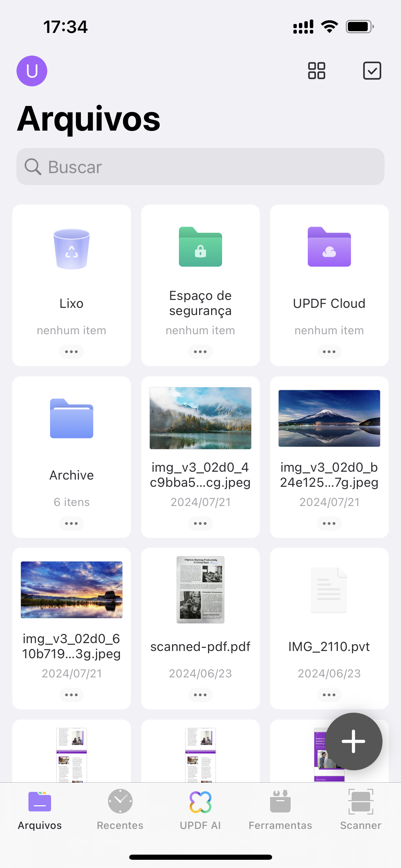Open more options for UPDF Cloud
The height and width of the screenshot is (868, 401).
pyautogui.click(x=329, y=352)
